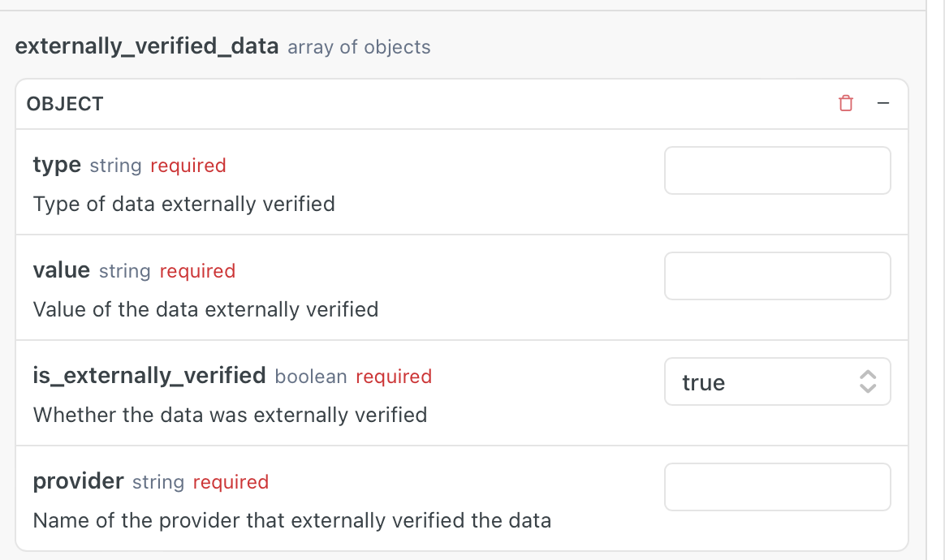
Task: Click the scrollbar on the right edge
Action: pyautogui.click(x=940, y=280)
